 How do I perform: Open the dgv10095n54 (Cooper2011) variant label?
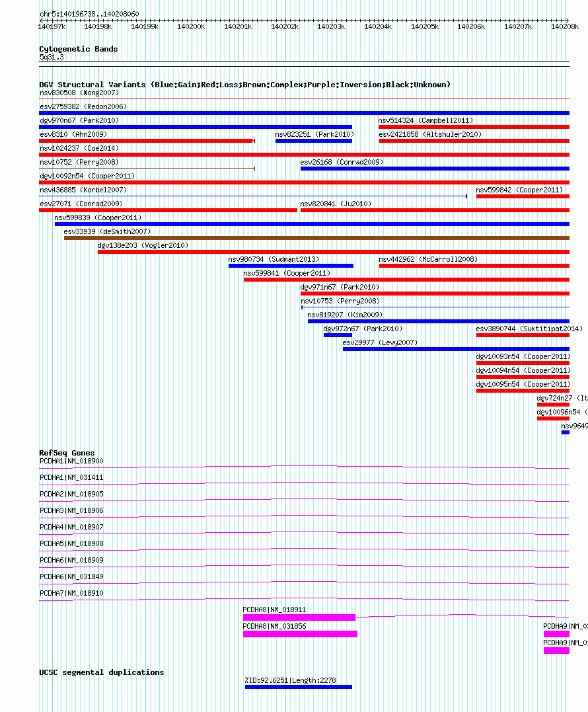click(523, 384)
